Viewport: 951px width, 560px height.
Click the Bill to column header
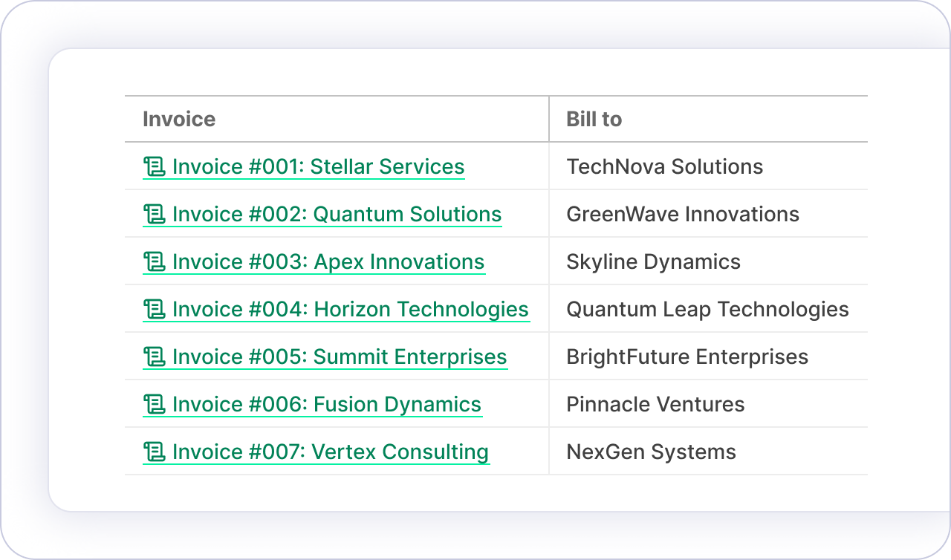594,119
